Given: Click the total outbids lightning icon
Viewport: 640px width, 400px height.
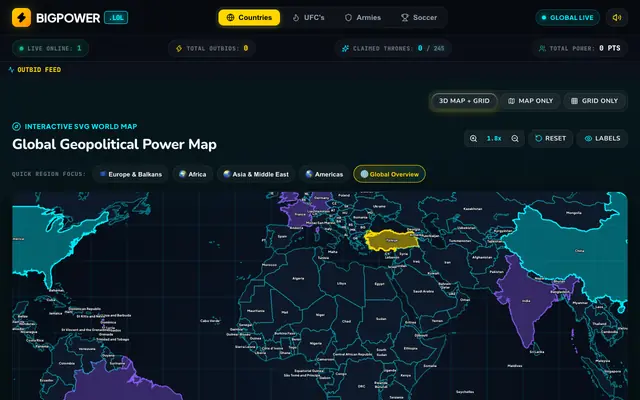Looking at the screenshot, I should (179, 49).
